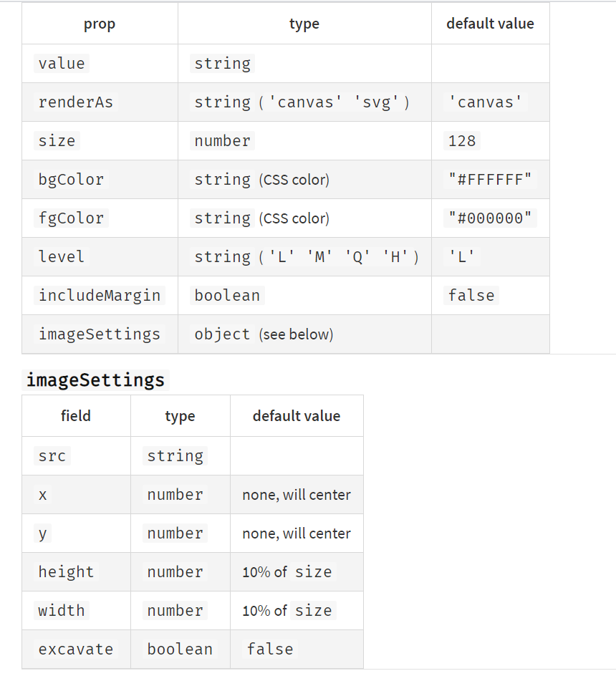The width and height of the screenshot is (616, 676).
Task: Click the 'imageSettings' prop cell in the props table
Action: [x=100, y=334]
